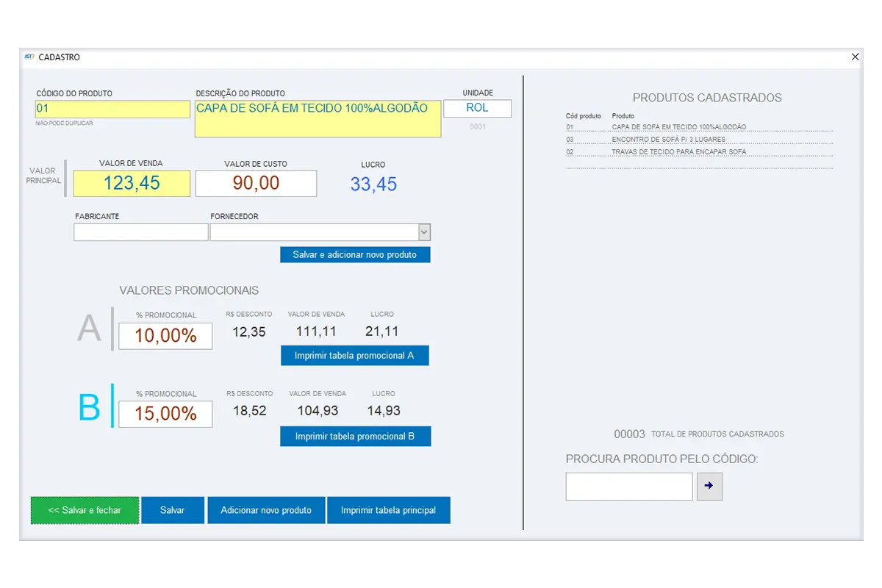882x588 pixels.
Task: Click the green Salvar e fechar button
Action: [85, 510]
